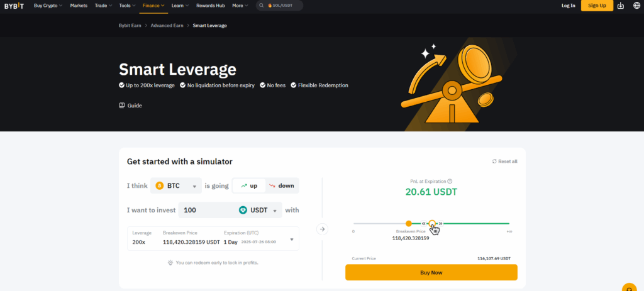The image size is (644, 291).
Task: Expand the leverage and expiration selector
Action: click(x=213, y=238)
